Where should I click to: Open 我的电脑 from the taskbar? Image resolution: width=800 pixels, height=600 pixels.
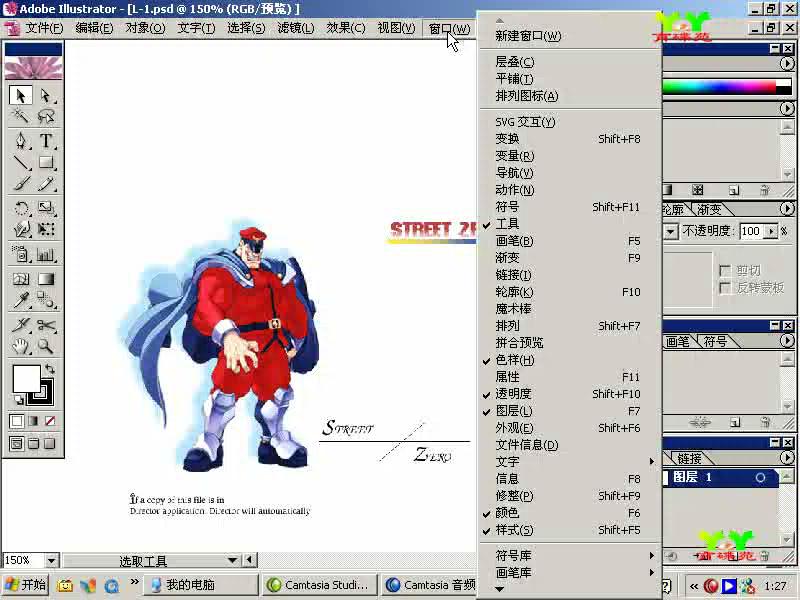point(200,585)
